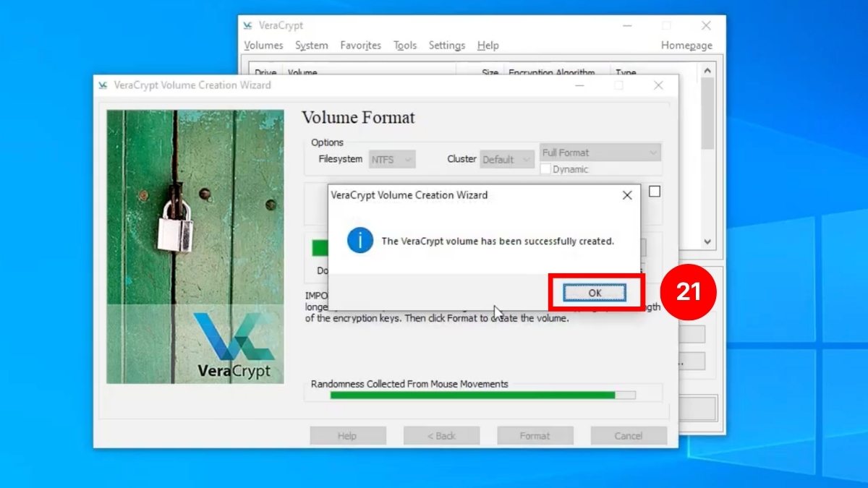
Task: Click OK to dismiss the success message
Action: [x=595, y=292]
